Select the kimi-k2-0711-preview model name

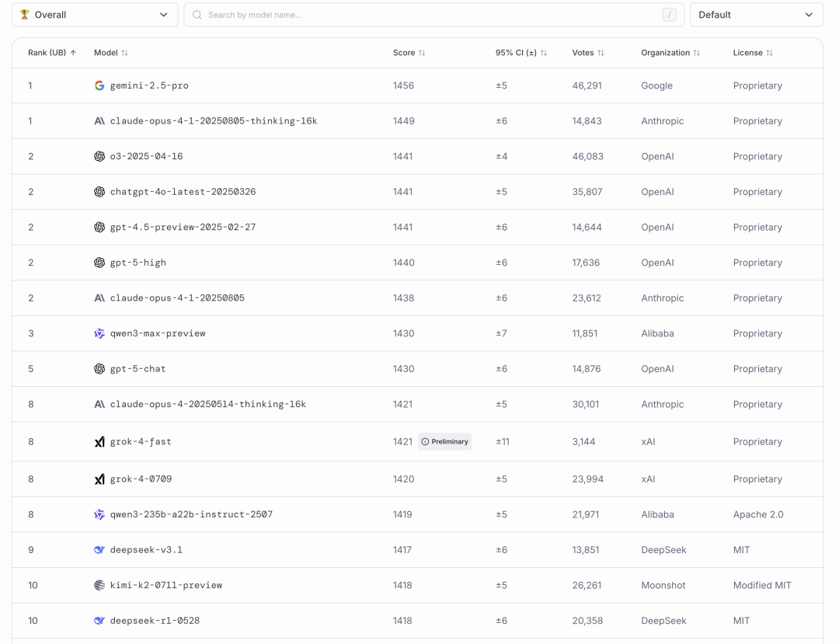coord(166,585)
